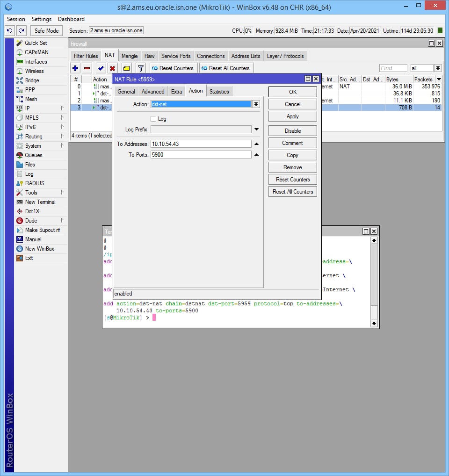Click yellow comment icon in Firewall toolbar
Image resolution: width=449 pixels, height=476 pixels.
coord(127,68)
